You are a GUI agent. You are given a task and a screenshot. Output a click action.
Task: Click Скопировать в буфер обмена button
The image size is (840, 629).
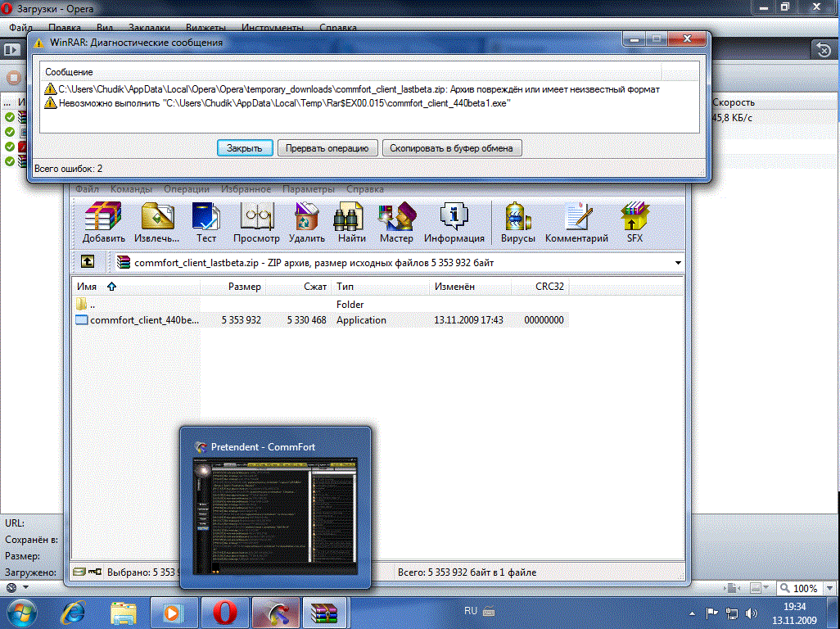click(x=451, y=148)
